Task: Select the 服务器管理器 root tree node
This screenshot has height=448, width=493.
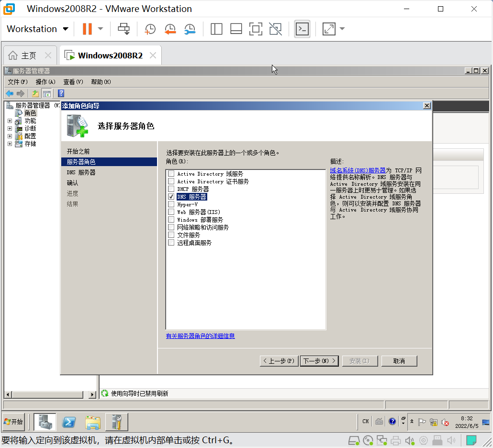Action: coord(33,106)
